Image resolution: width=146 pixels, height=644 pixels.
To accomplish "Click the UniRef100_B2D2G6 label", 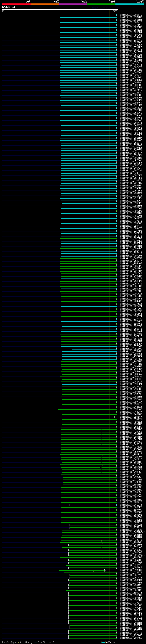I will 131,42.
